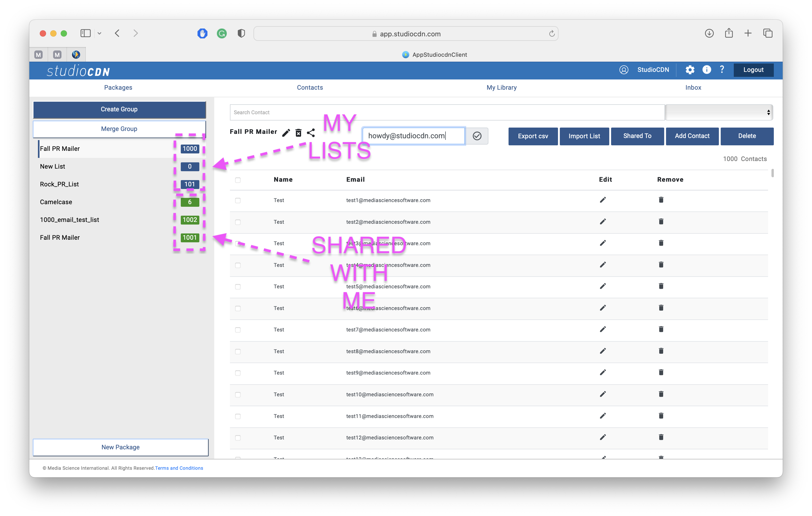Check the test7 contact row checkbox
This screenshot has height=516, width=812.
[238, 330]
